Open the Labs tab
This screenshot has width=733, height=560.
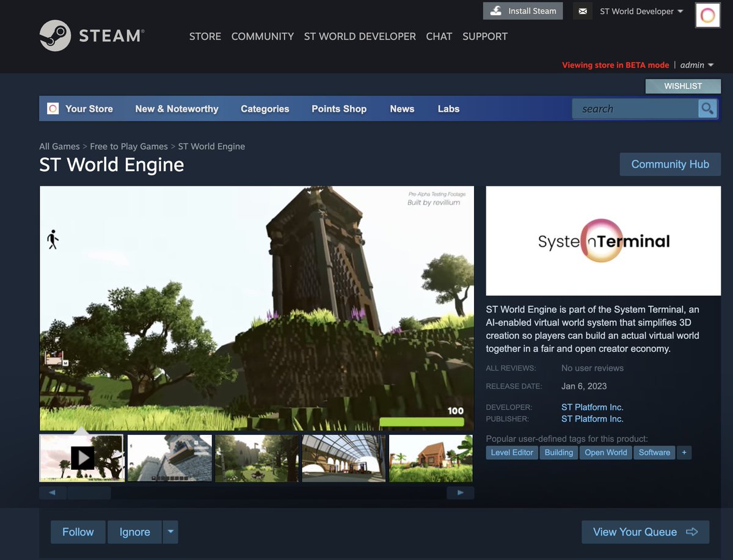coord(448,109)
